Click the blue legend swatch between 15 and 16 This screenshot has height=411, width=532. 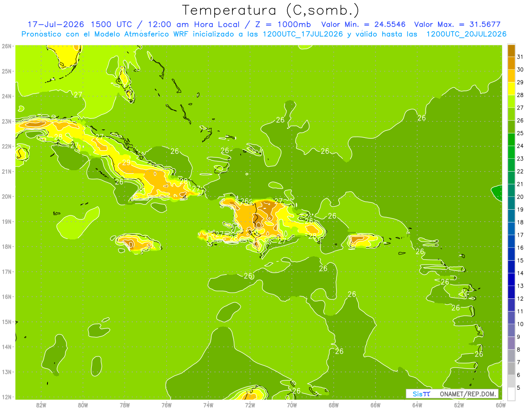[x=511, y=254]
